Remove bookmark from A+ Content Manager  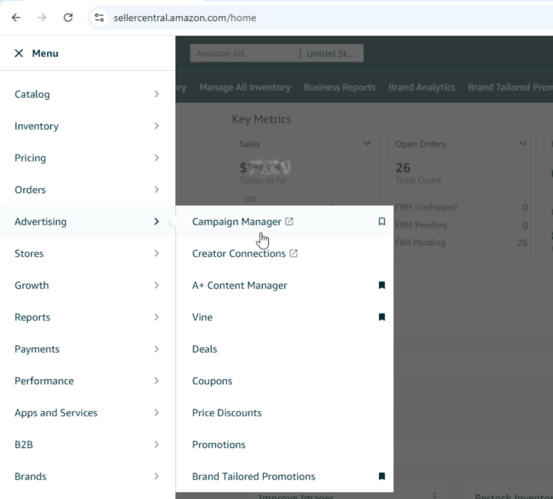click(x=382, y=285)
